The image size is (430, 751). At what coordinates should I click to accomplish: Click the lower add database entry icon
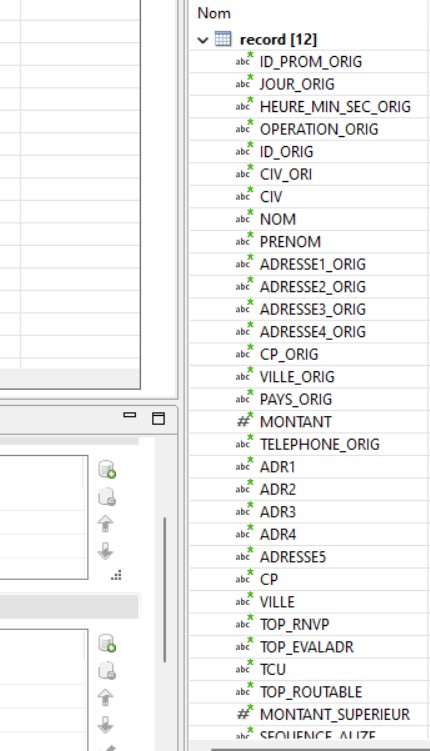(107, 643)
